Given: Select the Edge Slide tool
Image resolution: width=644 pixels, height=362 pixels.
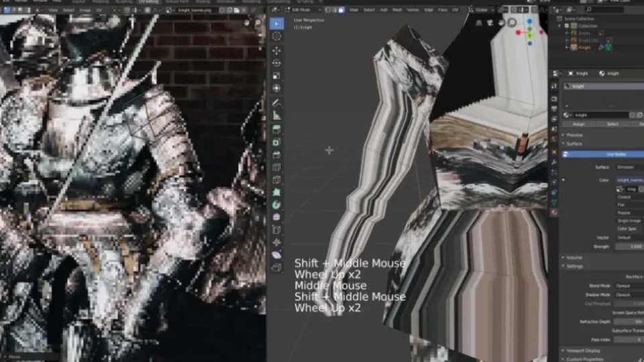Looking at the screenshot, I should pos(276,230).
